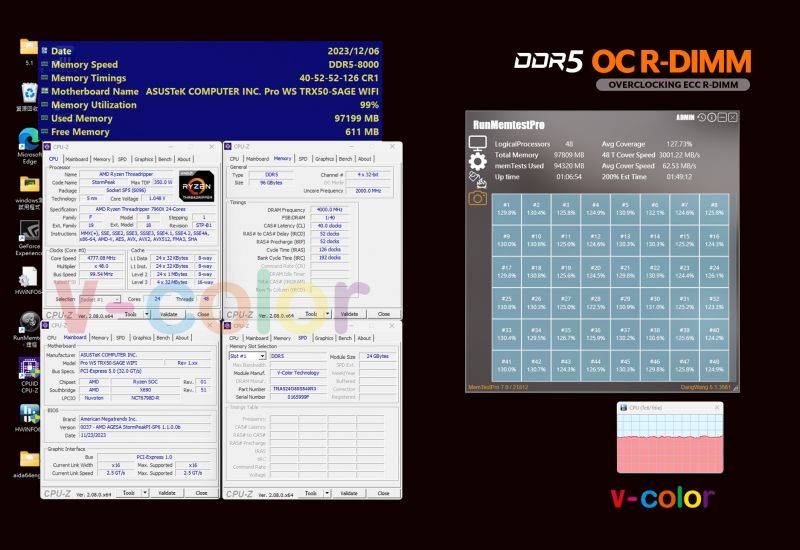Image resolution: width=800 pixels, height=550 pixels.
Task: Open Graphics tab in Mainboard CPU-Z window
Action: (143, 338)
